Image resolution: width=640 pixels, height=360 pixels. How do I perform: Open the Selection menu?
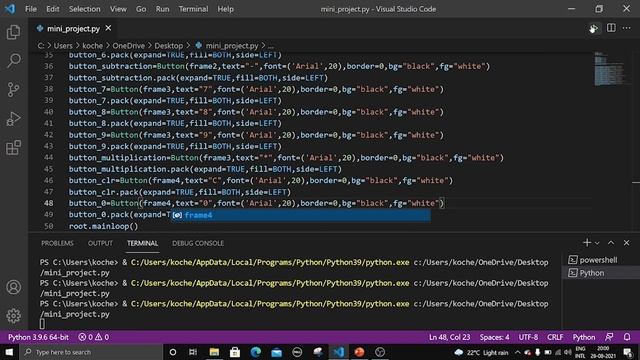84,9
